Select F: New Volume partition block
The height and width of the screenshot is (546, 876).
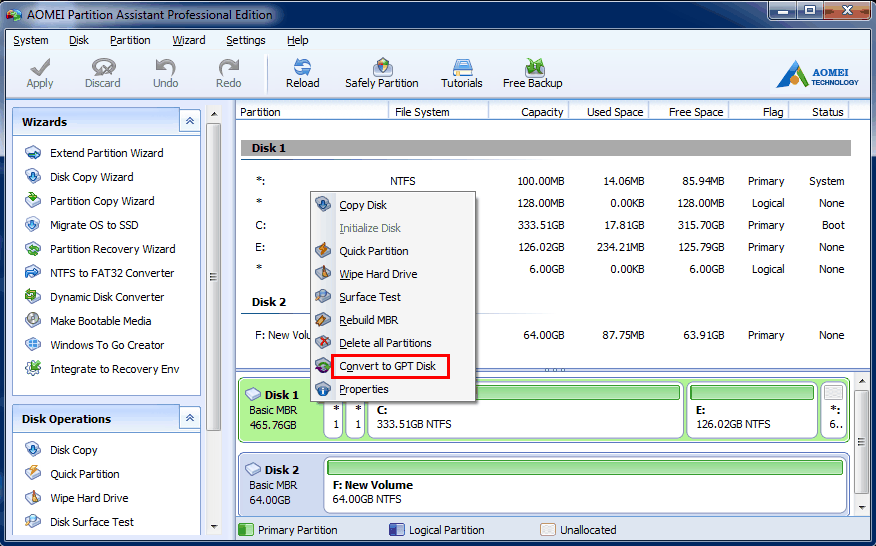(x=585, y=486)
